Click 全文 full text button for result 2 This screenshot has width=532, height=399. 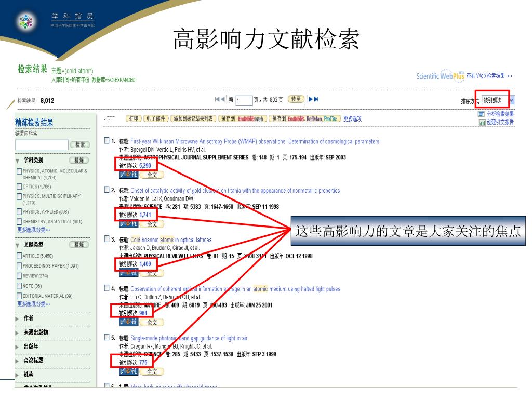(152, 224)
